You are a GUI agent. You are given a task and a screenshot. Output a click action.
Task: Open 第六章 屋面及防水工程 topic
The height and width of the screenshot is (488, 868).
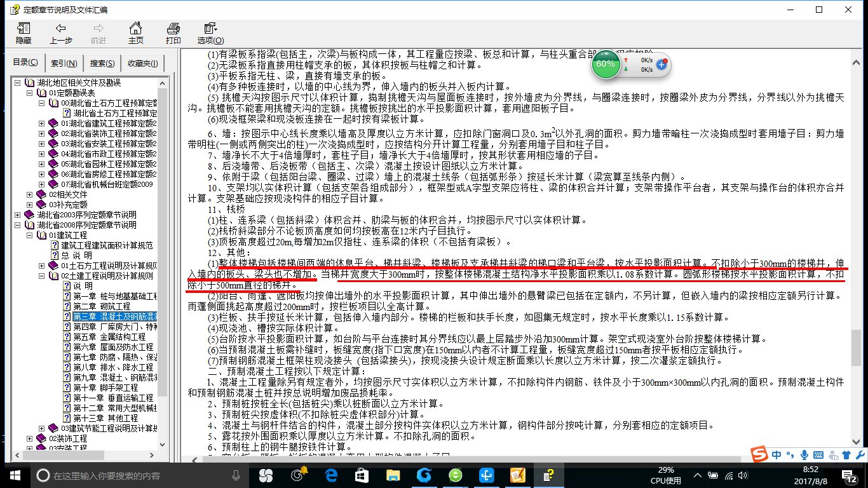(113, 347)
